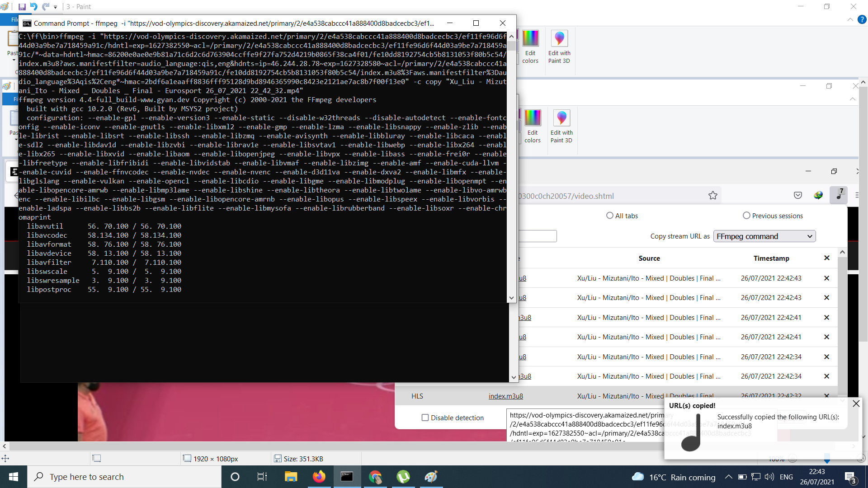The height and width of the screenshot is (488, 868).
Task: Collapse the ribbon in the top Paint window
Action: point(850,19)
